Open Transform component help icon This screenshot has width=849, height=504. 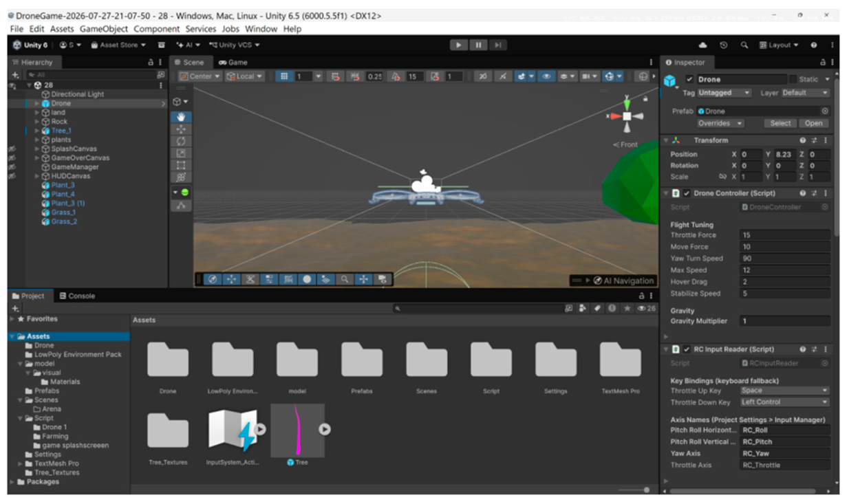(802, 140)
